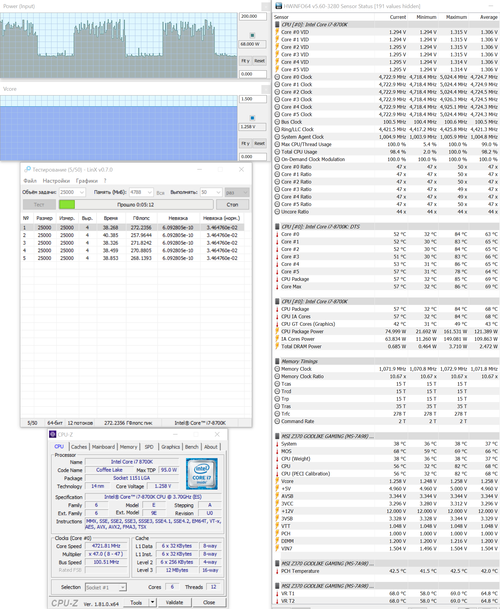Screen dimensions: 500x609
Task: Click chip icon of i7-8700K: DTS section
Action: tap(277, 226)
